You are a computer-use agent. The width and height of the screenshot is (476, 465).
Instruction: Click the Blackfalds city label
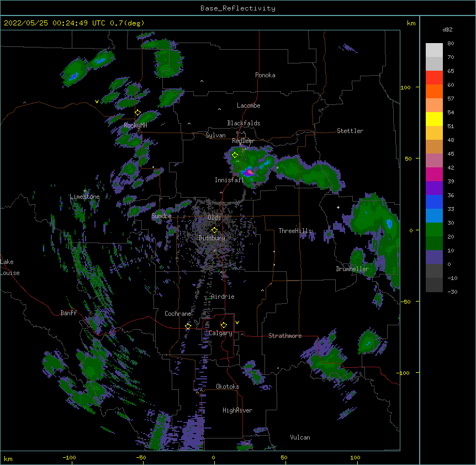click(x=244, y=123)
